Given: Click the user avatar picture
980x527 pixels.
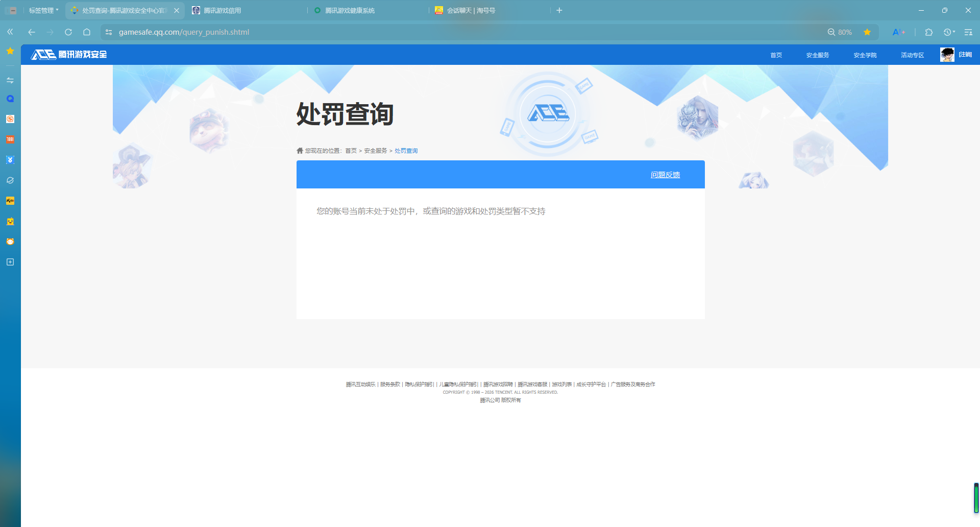Looking at the screenshot, I should (x=947, y=55).
